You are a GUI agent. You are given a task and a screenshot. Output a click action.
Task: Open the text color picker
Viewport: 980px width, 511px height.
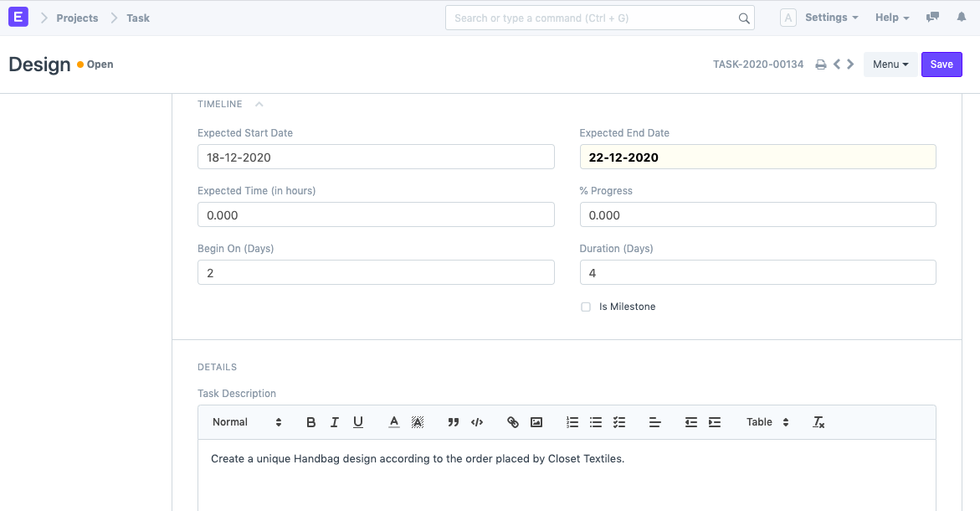[393, 422]
